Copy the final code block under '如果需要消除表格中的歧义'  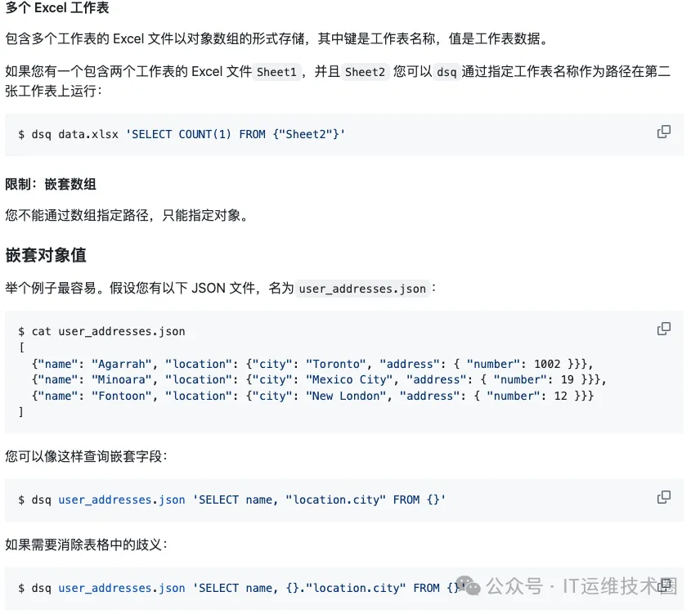tap(666, 585)
